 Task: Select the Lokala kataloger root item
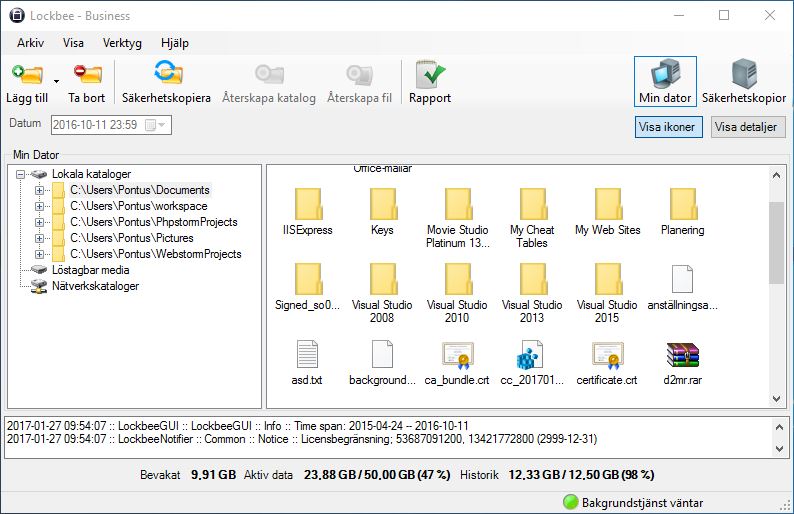click(92, 174)
